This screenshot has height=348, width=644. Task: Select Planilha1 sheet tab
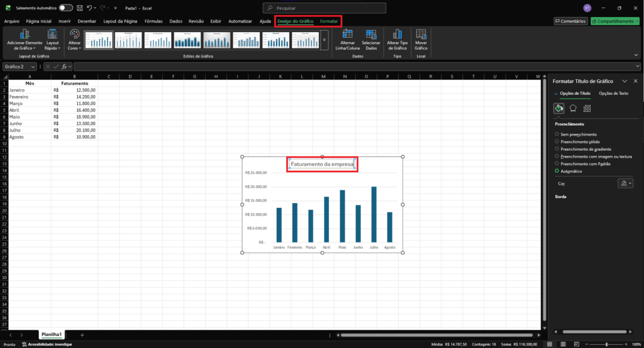click(x=52, y=334)
